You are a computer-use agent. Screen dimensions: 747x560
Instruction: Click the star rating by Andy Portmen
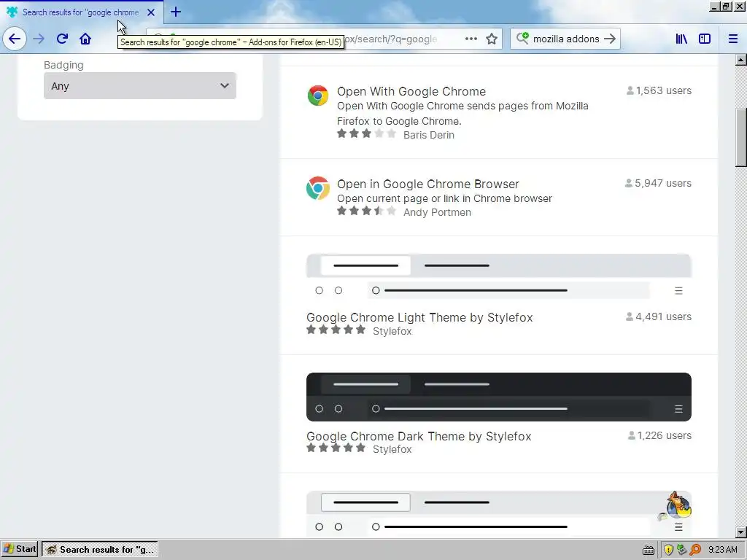click(x=366, y=211)
